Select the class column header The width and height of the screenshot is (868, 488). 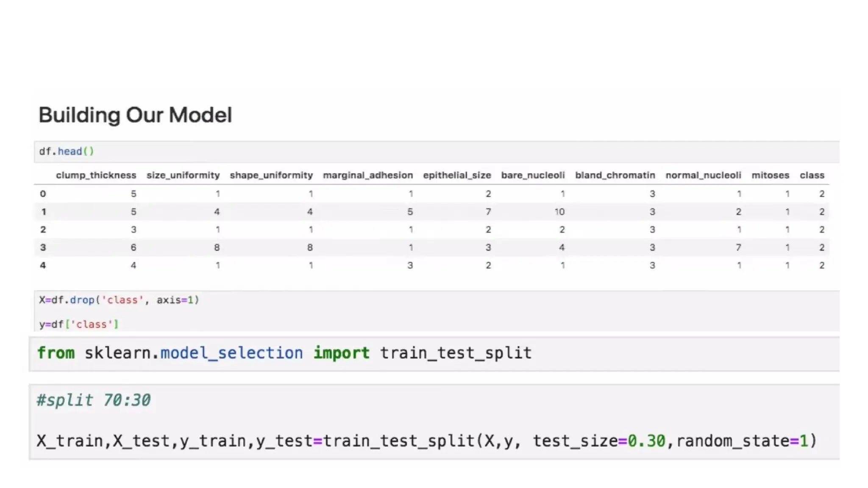[x=812, y=175]
